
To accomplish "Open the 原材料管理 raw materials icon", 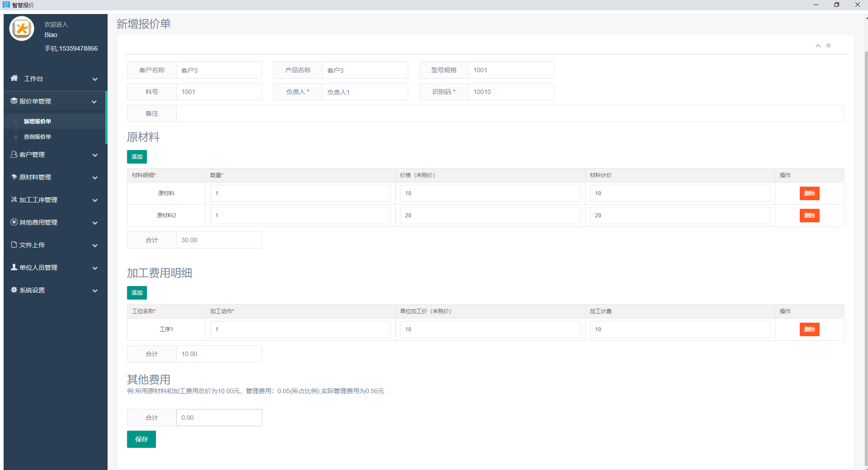I will [14, 177].
